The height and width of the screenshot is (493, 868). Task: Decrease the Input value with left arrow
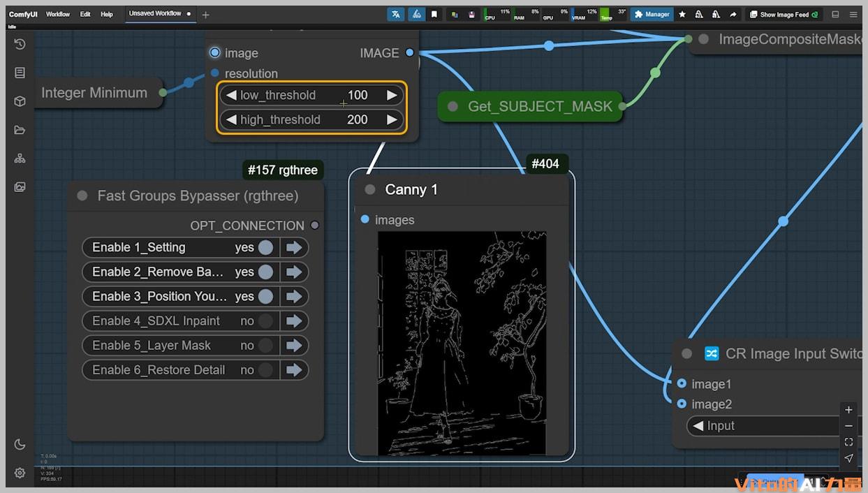(698, 426)
